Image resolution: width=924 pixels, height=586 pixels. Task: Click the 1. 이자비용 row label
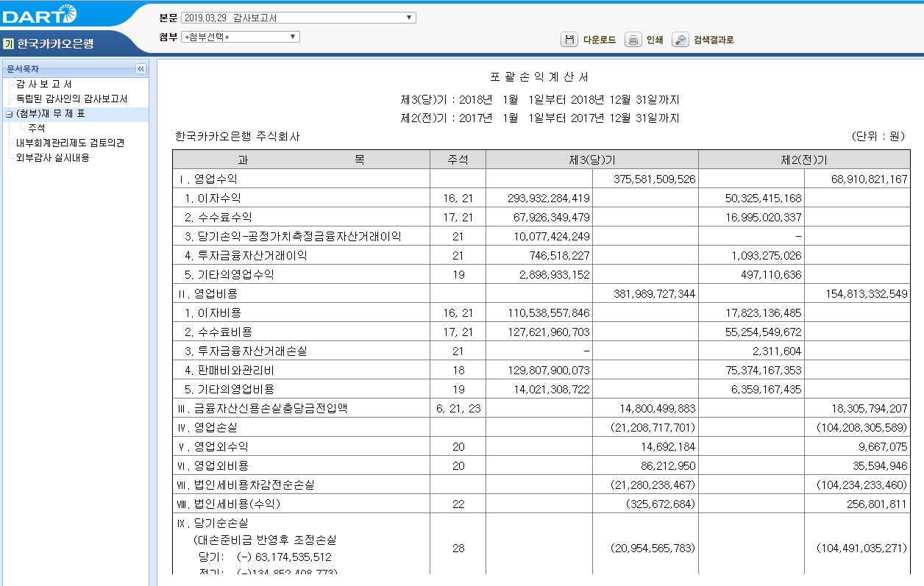tap(213, 313)
